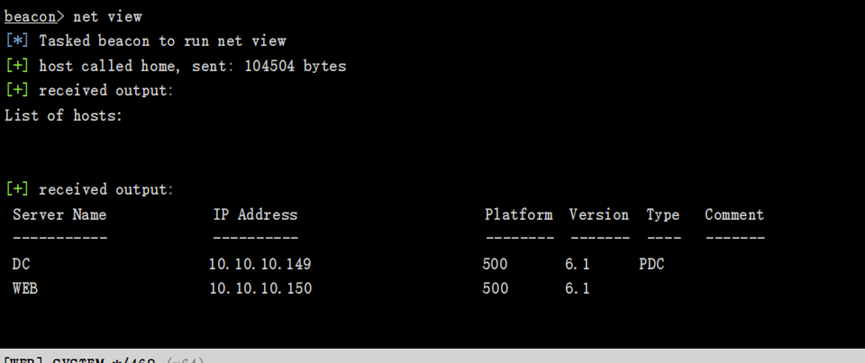Click 'Tasked beacon to run net view' line

click(x=162, y=41)
